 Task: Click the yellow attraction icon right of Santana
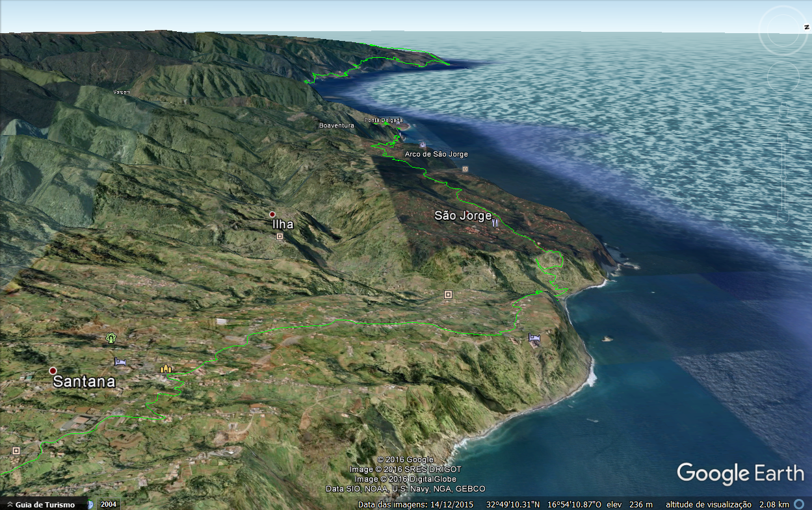tap(166, 368)
